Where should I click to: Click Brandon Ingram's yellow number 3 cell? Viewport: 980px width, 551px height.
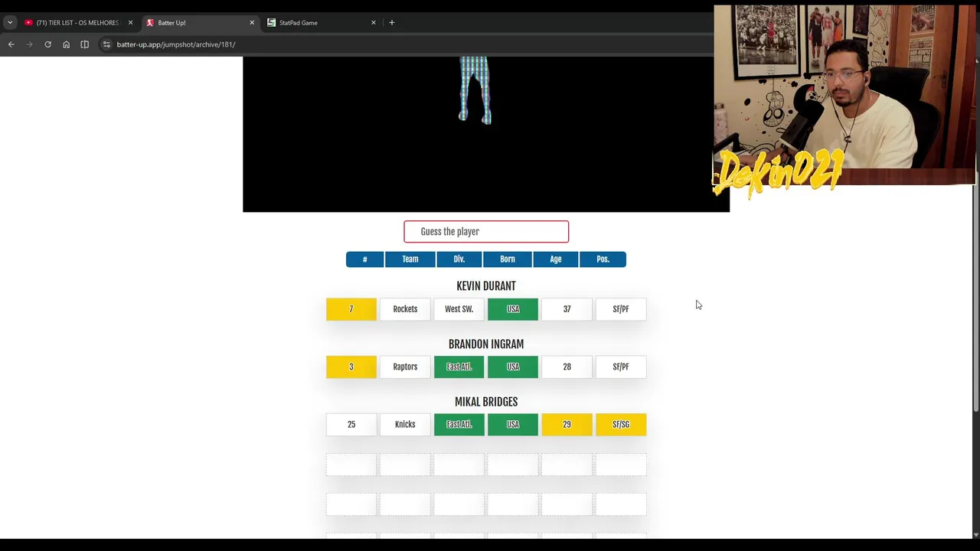pyautogui.click(x=351, y=367)
